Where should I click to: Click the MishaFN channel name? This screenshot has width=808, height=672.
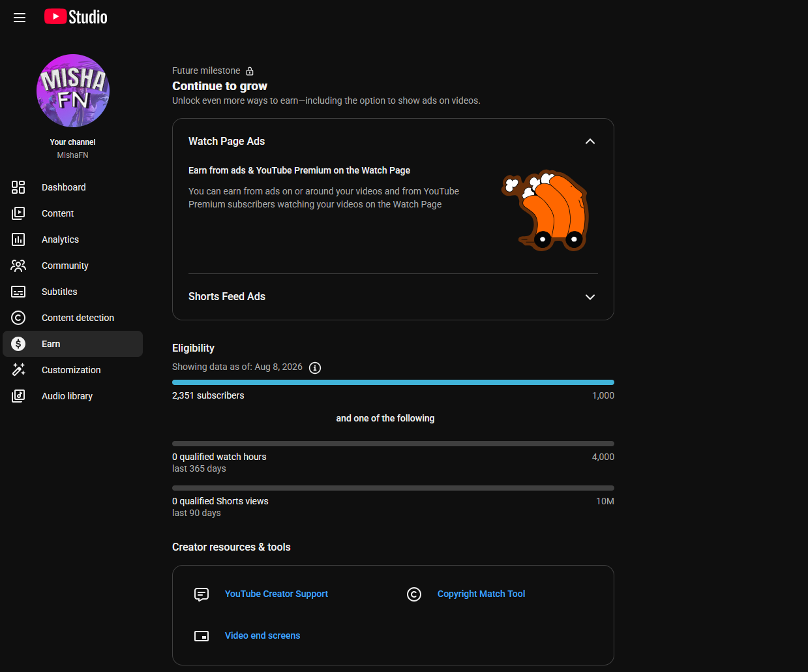pos(72,155)
